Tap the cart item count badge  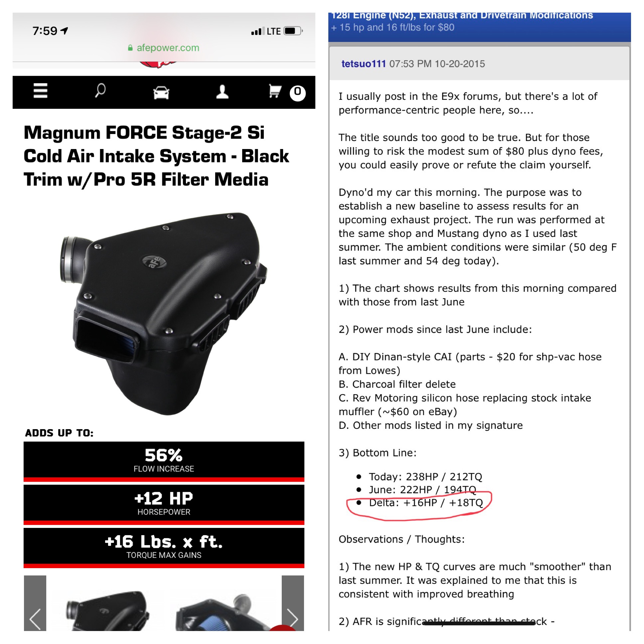point(297,93)
